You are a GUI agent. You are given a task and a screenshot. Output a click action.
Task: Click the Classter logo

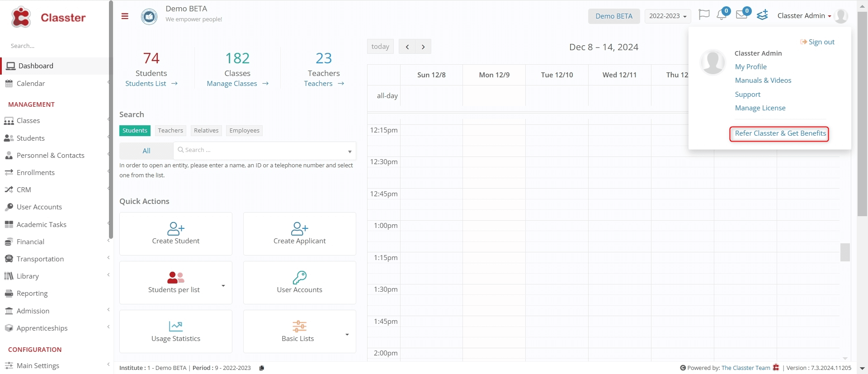pos(48,17)
